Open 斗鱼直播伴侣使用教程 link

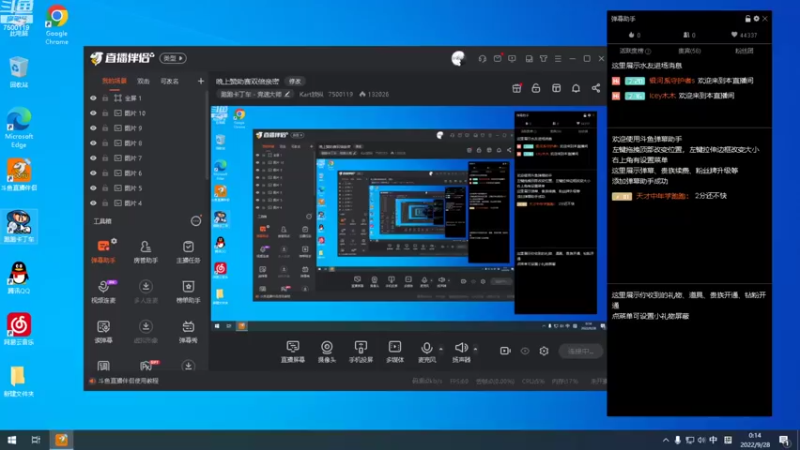tap(128, 381)
